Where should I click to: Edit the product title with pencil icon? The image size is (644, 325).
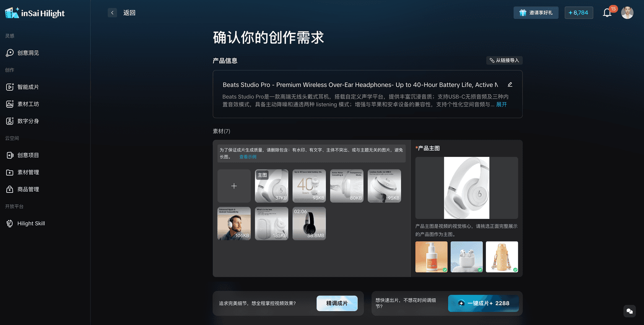point(510,85)
